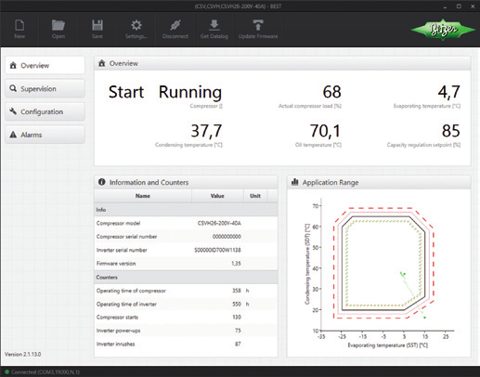Click the Running compressor status text
The width and height of the screenshot is (480, 377).
190,92
